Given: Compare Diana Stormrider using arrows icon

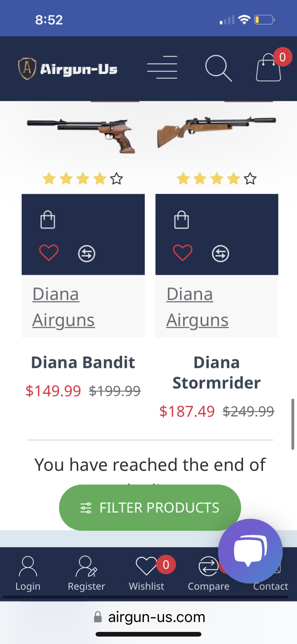Looking at the screenshot, I should coord(220,254).
